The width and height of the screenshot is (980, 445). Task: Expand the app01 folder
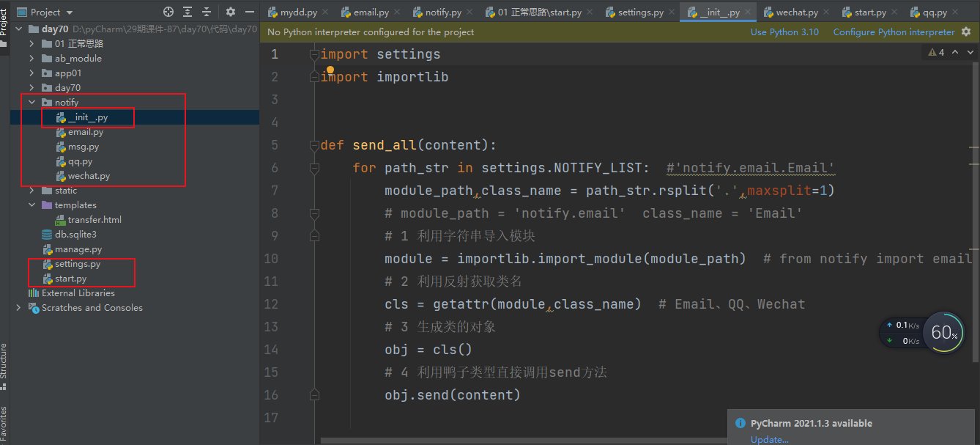point(31,73)
